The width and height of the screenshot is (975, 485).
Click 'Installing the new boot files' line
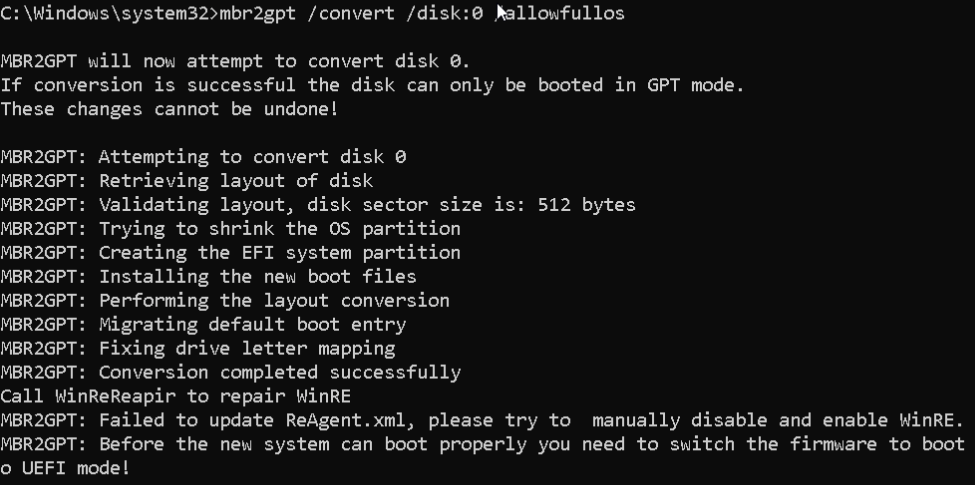coord(258,276)
